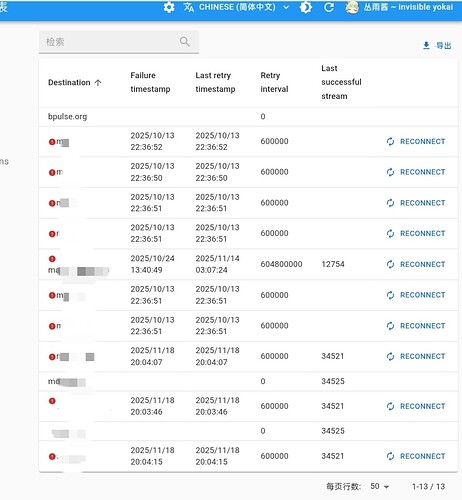Click the export download icon

click(426, 45)
